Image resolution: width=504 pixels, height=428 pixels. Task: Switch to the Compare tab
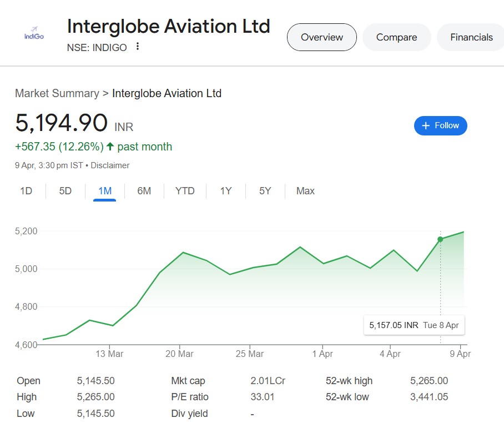tap(397, 37)
